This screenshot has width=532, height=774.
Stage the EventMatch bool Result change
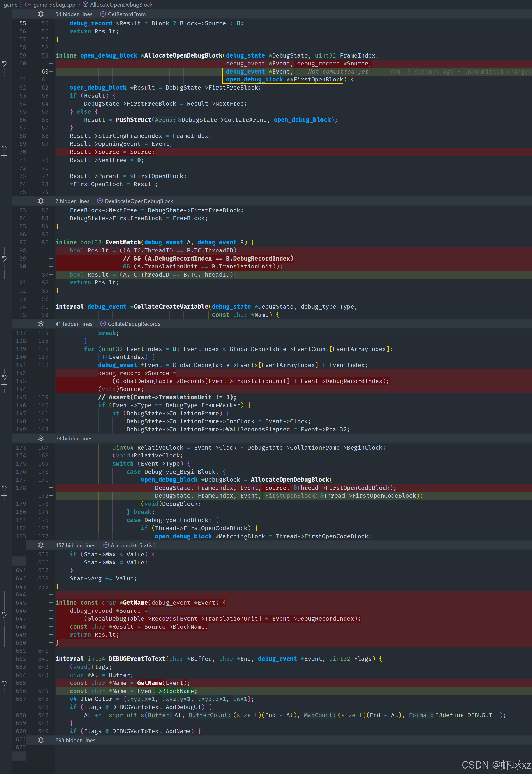pos(4,267)
